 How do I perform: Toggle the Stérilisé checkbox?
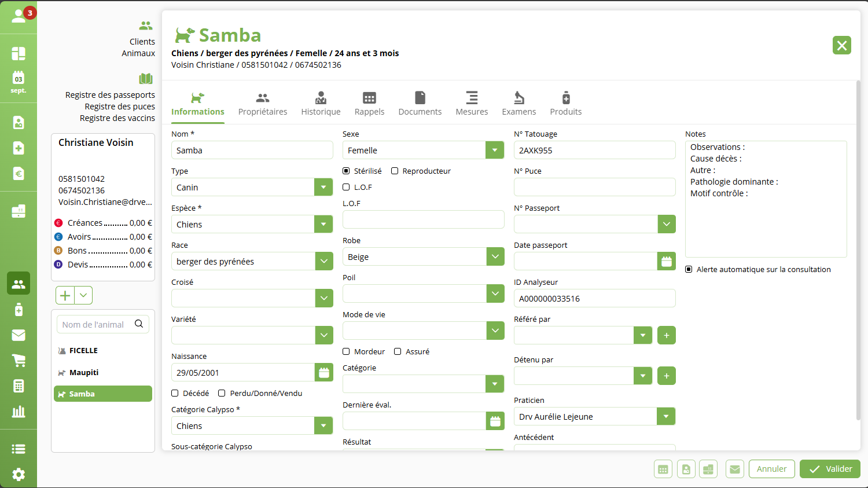[346, 171]
